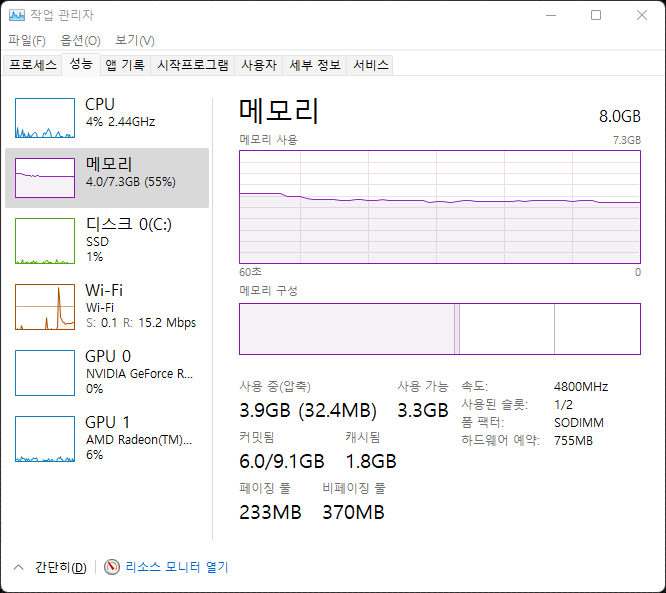Click the Task Manager title bar icon

[x=17, y=15]
